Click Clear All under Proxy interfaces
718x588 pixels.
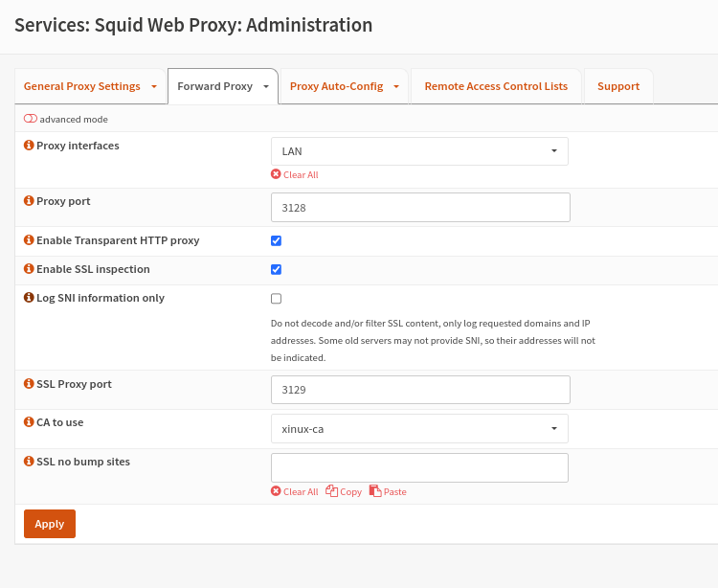[x=295, y=174]
